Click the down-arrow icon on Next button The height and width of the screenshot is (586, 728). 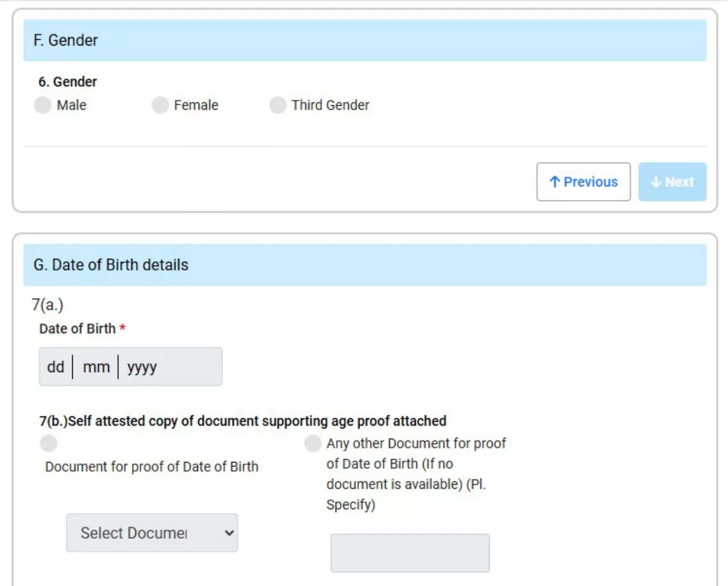click(656, 182)
